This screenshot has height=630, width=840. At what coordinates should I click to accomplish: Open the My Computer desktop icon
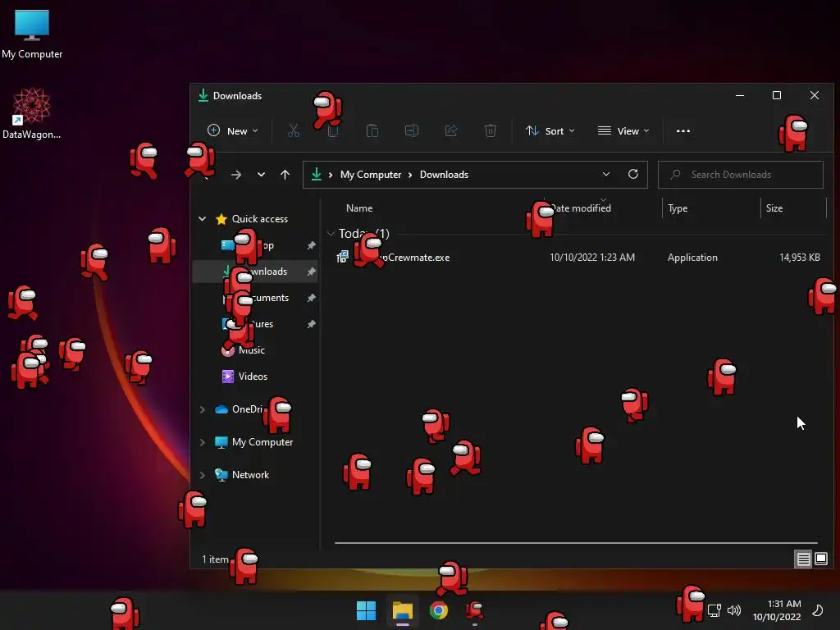pyautogui.click(x=32, y=34)
